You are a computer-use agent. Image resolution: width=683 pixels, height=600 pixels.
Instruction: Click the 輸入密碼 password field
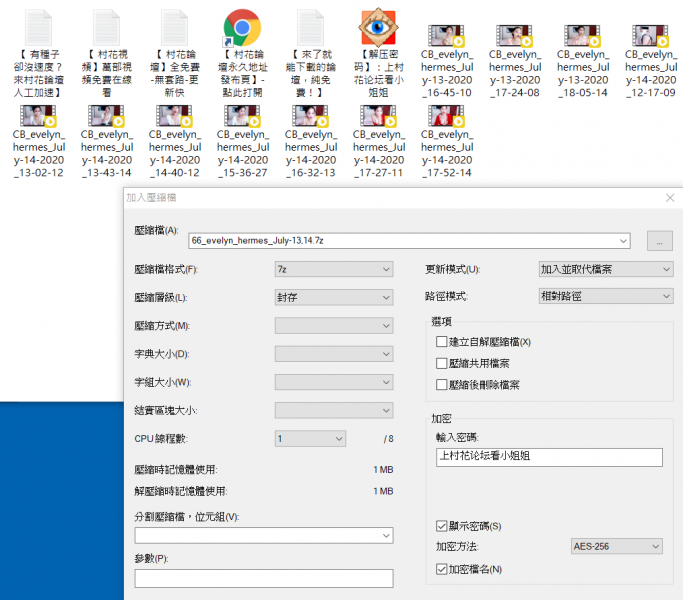pos(550,457)
